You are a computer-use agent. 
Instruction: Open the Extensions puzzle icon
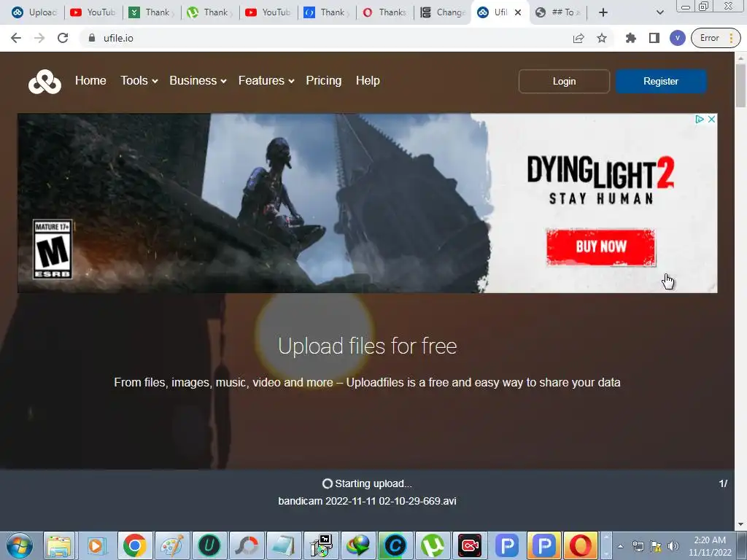631,38
